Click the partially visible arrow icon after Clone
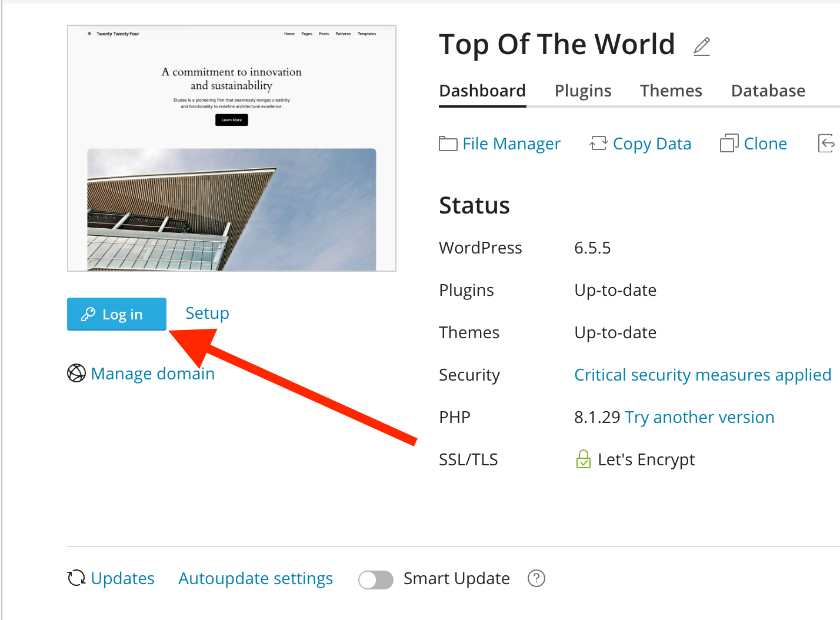The height and width of the screenshot is (620, 840). coord(826,143)
